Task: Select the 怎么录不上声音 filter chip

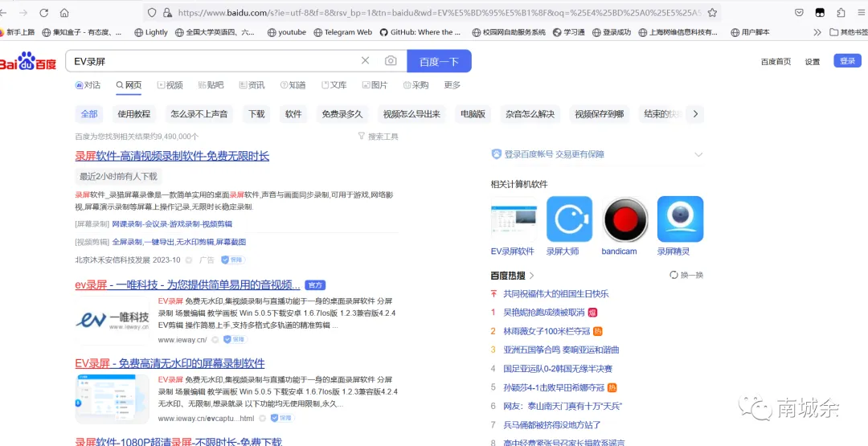Action: point(199,114)
